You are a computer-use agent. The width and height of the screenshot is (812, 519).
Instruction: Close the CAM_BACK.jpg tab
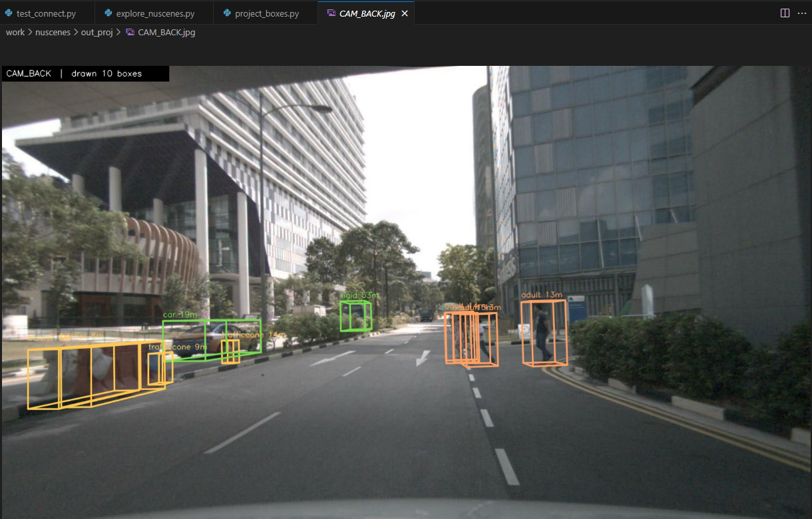(405, 13)
